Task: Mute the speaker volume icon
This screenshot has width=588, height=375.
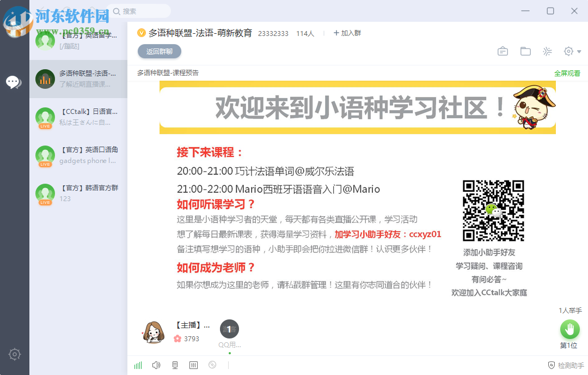Action: click(156, 365)
